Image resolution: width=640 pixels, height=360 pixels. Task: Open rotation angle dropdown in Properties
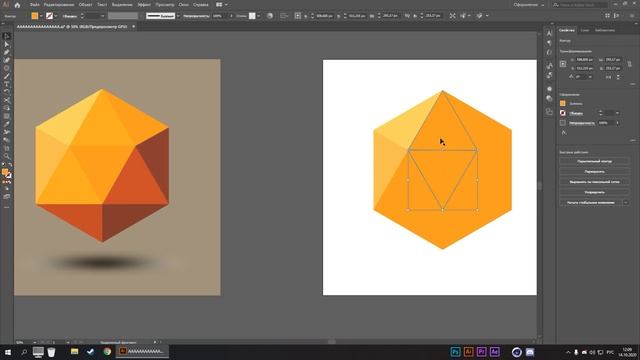point(589,77)
